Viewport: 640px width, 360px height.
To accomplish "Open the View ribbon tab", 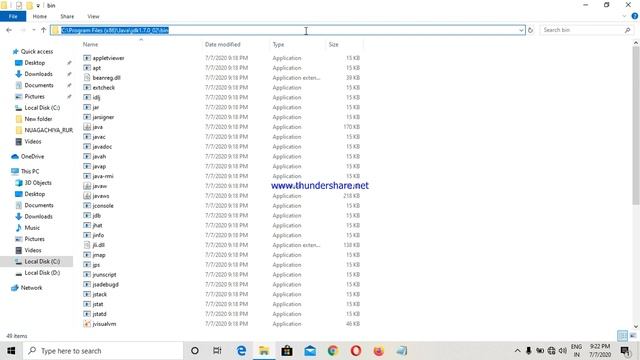I will [x=93, y=16].
